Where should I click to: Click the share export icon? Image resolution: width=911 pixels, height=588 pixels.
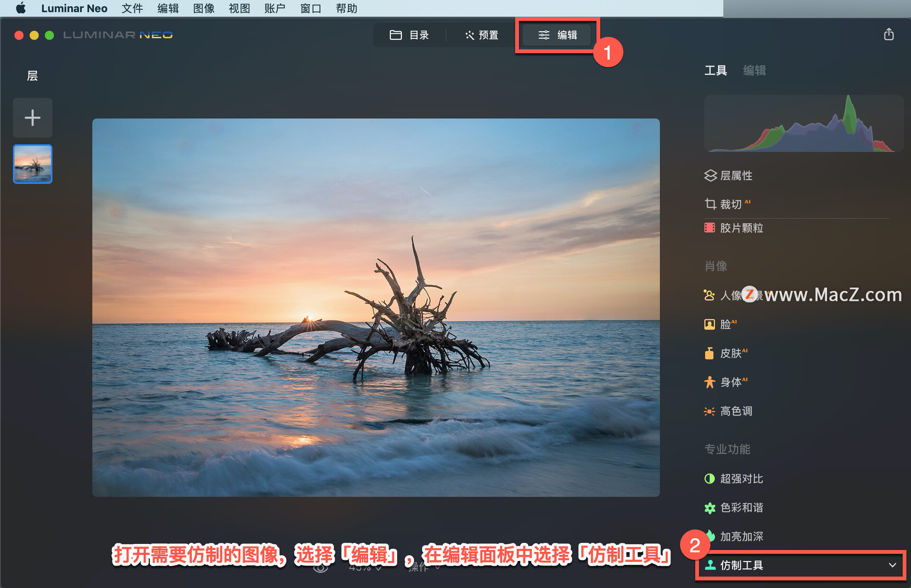point(889,34)
